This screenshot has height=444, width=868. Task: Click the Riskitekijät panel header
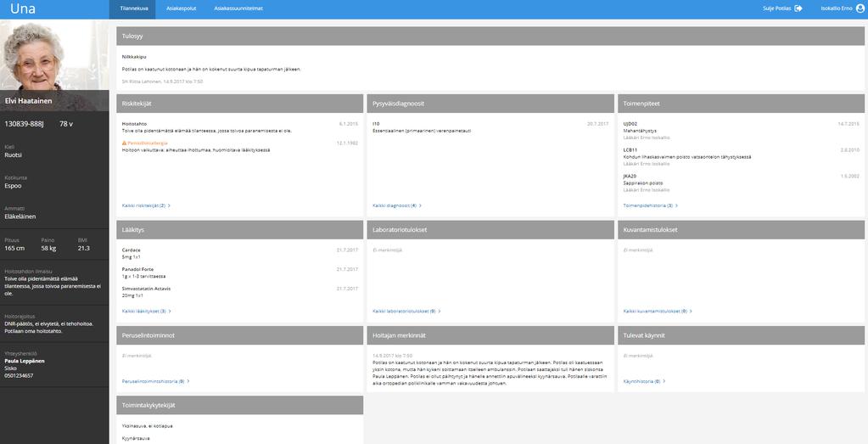click(x=239, y=104)
